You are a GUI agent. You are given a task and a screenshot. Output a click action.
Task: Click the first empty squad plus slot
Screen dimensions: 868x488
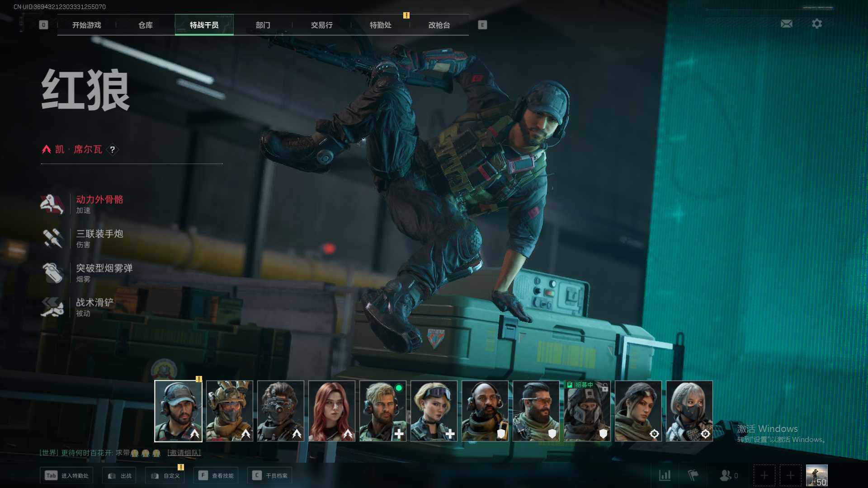coord(764,475)
